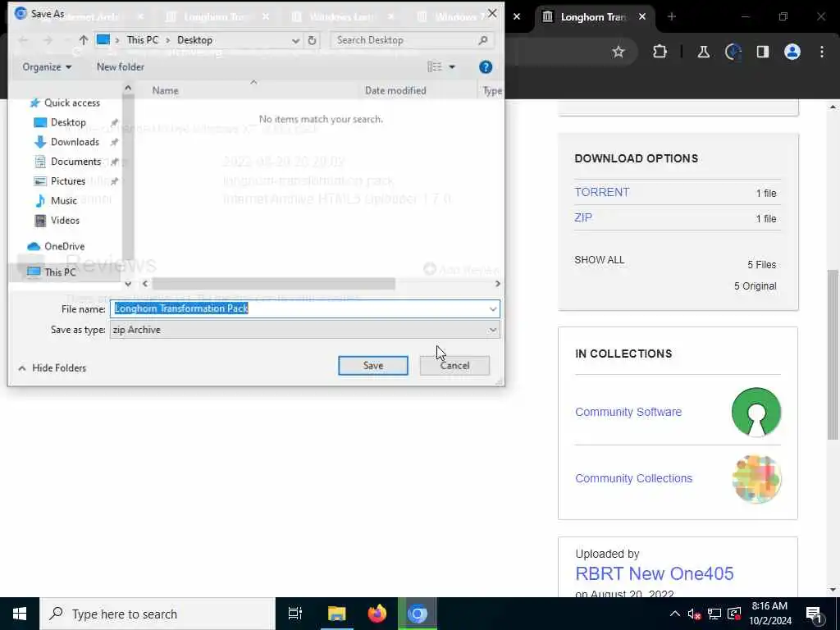Image resolution: width=840 pixels, height=630 pixels.
Task: Click the File name text field
Action: pyautogui.click(x=300, y=308)
